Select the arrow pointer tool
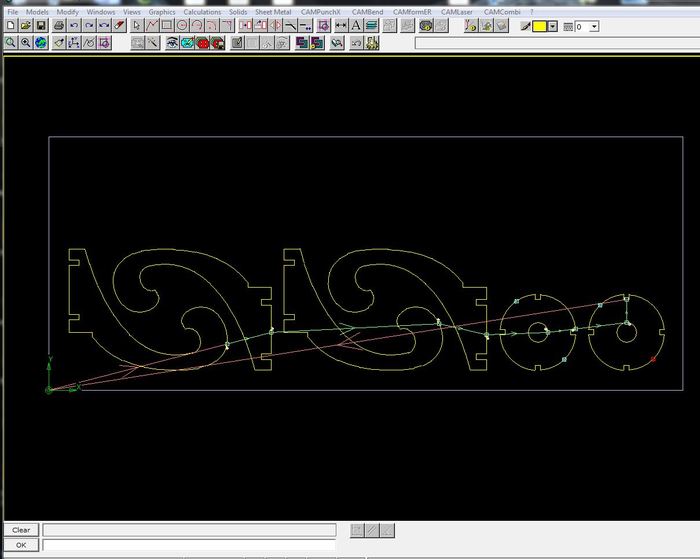 click(137, 26)
